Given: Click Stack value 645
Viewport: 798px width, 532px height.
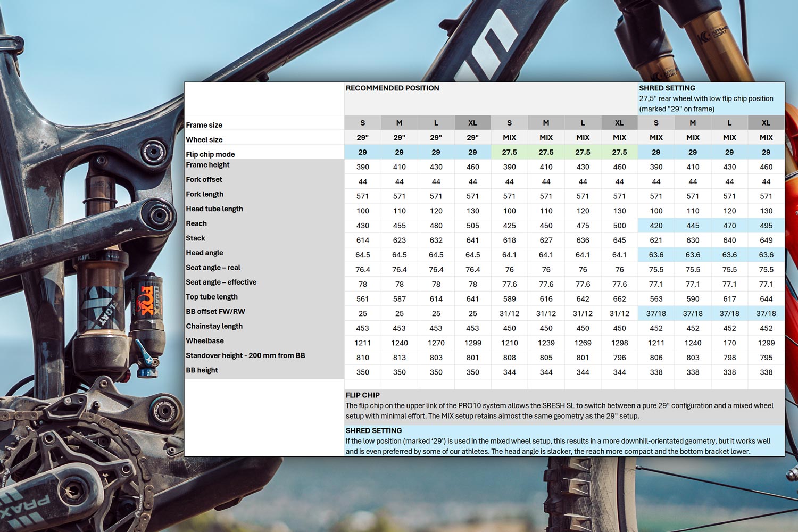Looking at the screenshot, I should coord(620,240).
